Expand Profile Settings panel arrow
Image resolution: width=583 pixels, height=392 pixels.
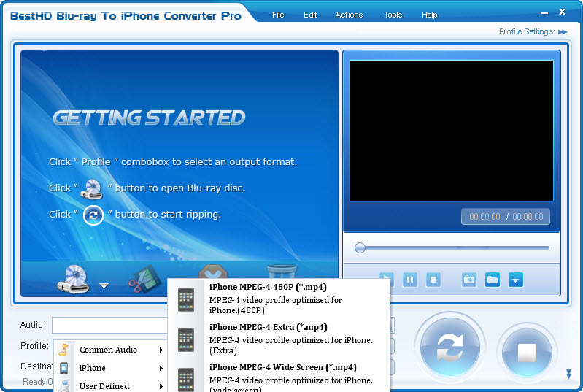[563, 32]
